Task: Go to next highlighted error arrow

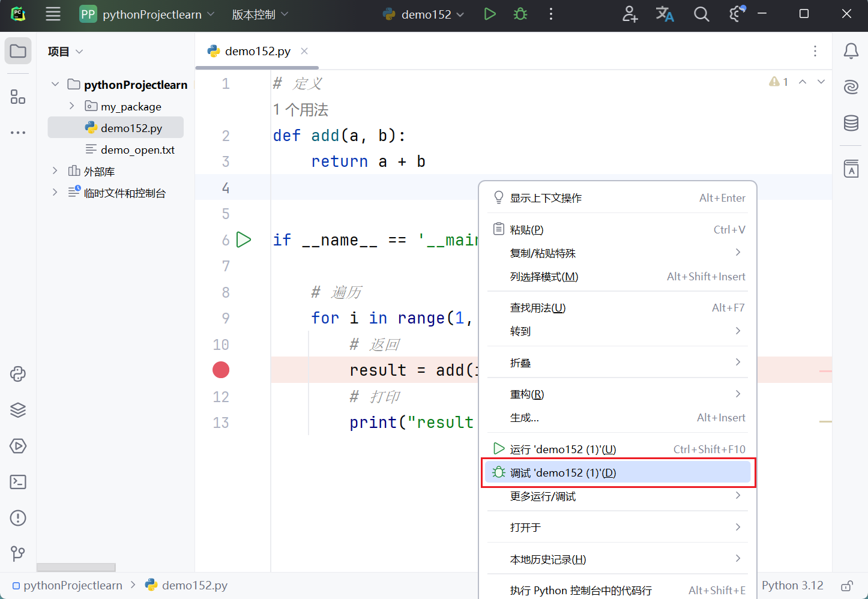Action: coord(821,82)
